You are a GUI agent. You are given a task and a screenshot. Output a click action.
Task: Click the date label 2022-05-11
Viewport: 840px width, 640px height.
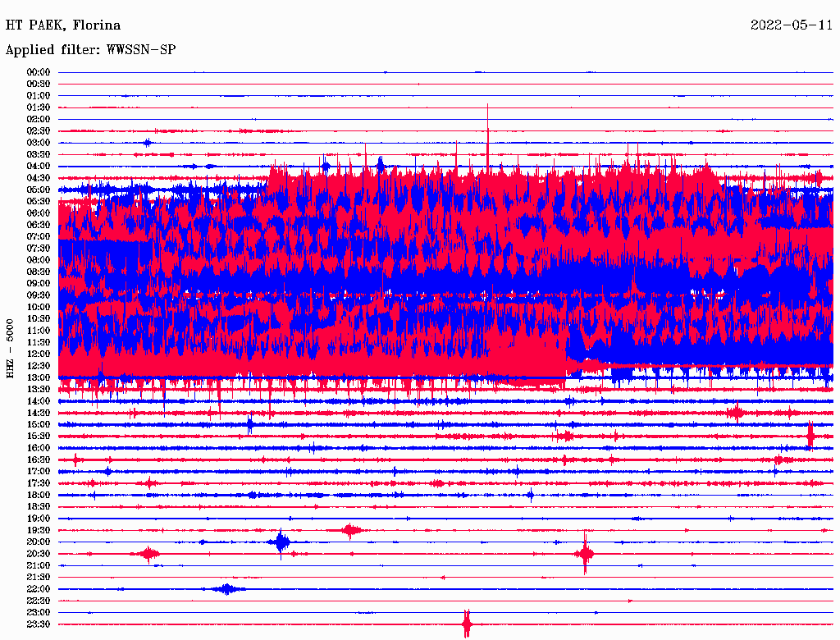792,25
